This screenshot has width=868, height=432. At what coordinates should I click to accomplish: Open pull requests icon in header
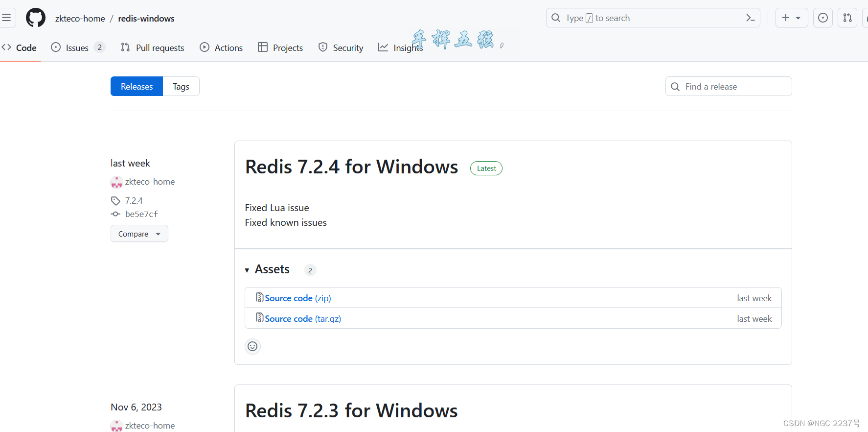pos(847,18)
